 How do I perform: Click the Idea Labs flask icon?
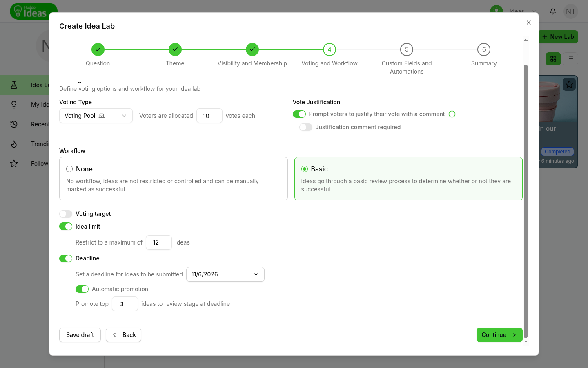(x=14, y=85)
